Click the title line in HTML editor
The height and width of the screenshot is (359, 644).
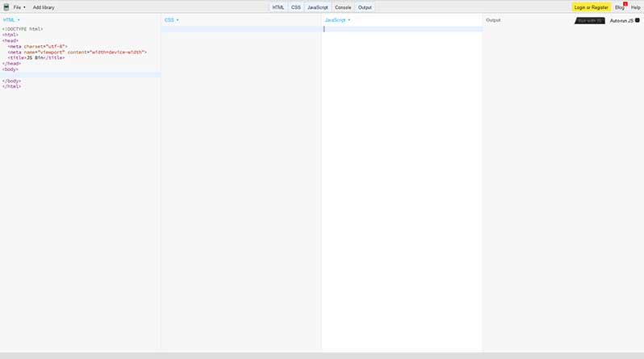pyautogui.click(x=36, y=58)
